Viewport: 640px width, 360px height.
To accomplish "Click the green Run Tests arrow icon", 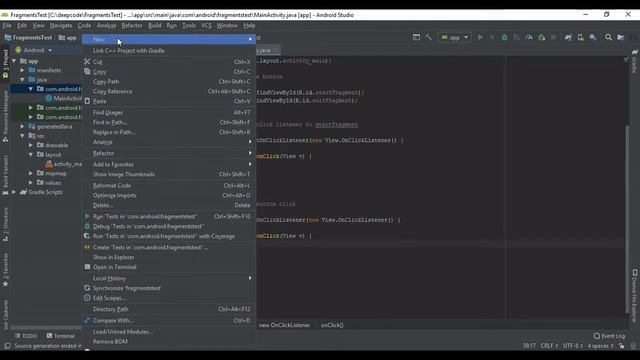I will pyautogui.click(x=87, y=216).
